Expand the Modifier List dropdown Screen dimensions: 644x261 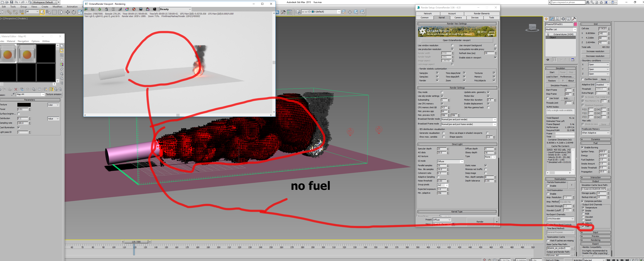click(x=561, y=29)
